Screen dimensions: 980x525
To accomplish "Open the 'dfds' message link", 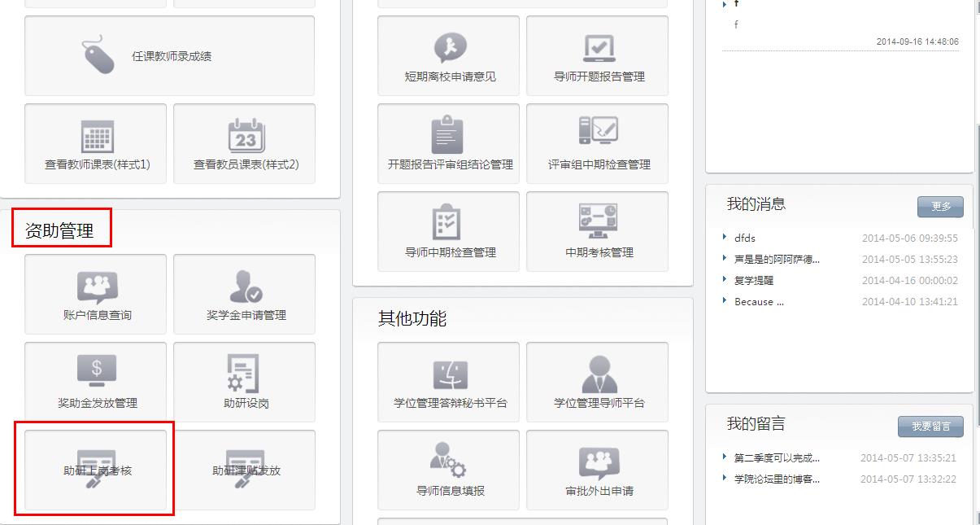I will click(745, 238).
